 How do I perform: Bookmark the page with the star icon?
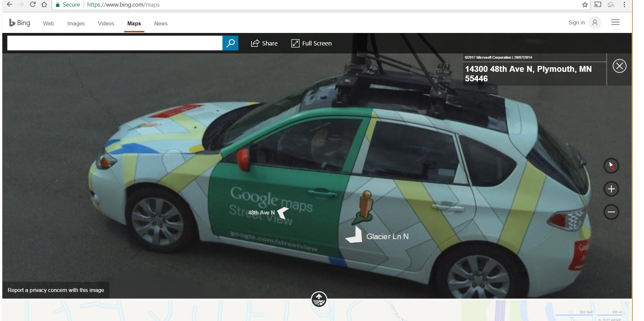coord(585,5)
